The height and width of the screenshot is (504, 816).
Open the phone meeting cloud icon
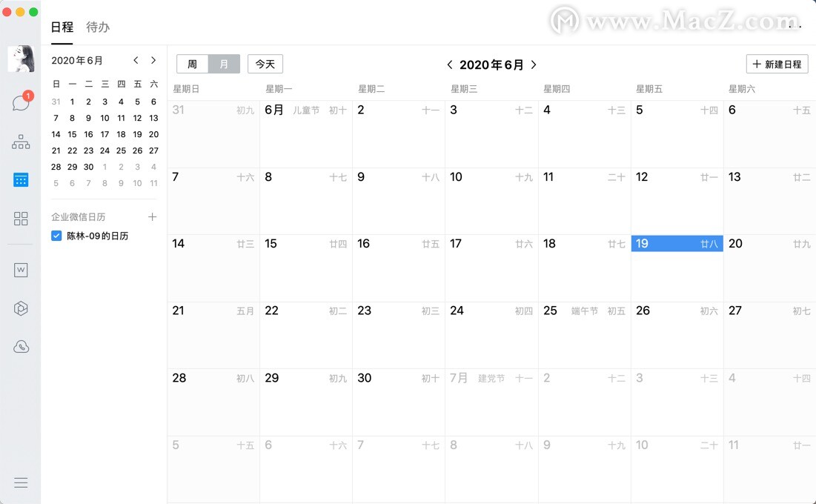coord(21,347)
